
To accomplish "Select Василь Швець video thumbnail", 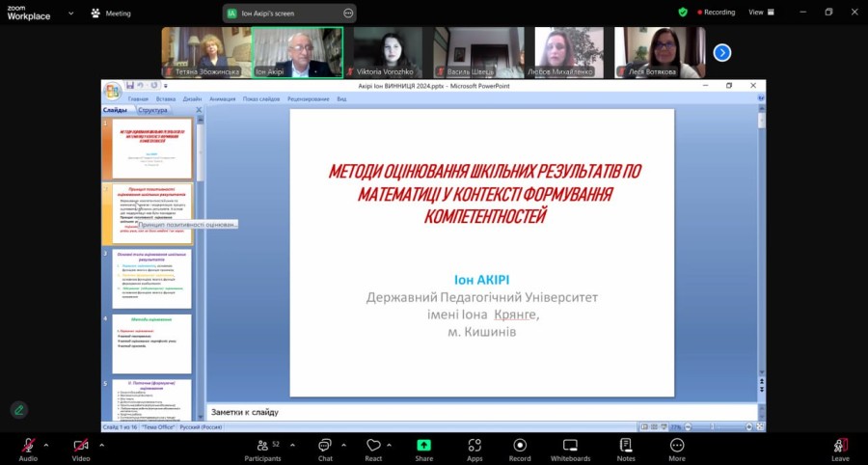I will (x=478, y=53).
